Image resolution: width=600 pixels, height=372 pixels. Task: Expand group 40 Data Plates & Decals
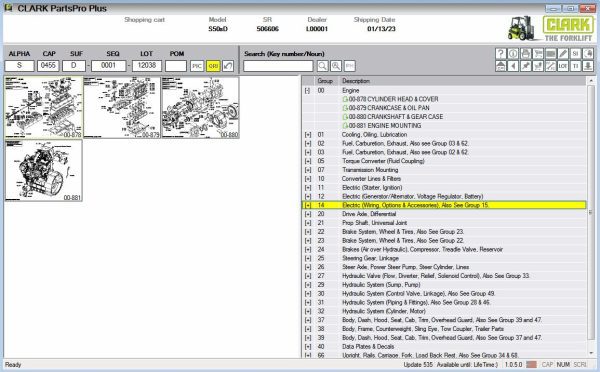pos(308,347)
